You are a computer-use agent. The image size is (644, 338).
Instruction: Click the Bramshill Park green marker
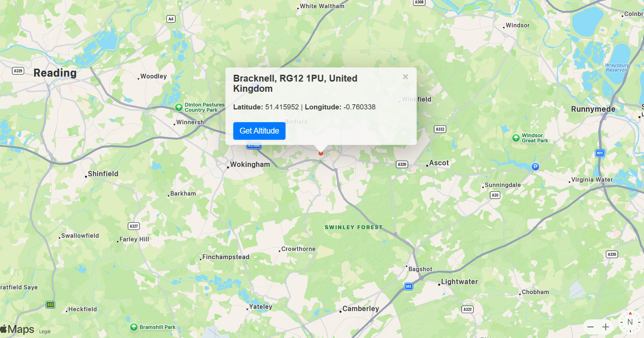[x=134, y=327]
